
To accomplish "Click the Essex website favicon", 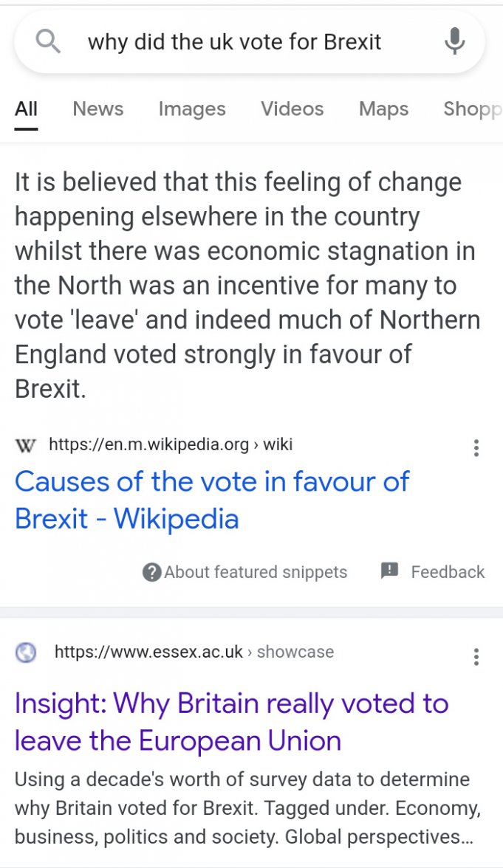I will [x=25, y=652].
